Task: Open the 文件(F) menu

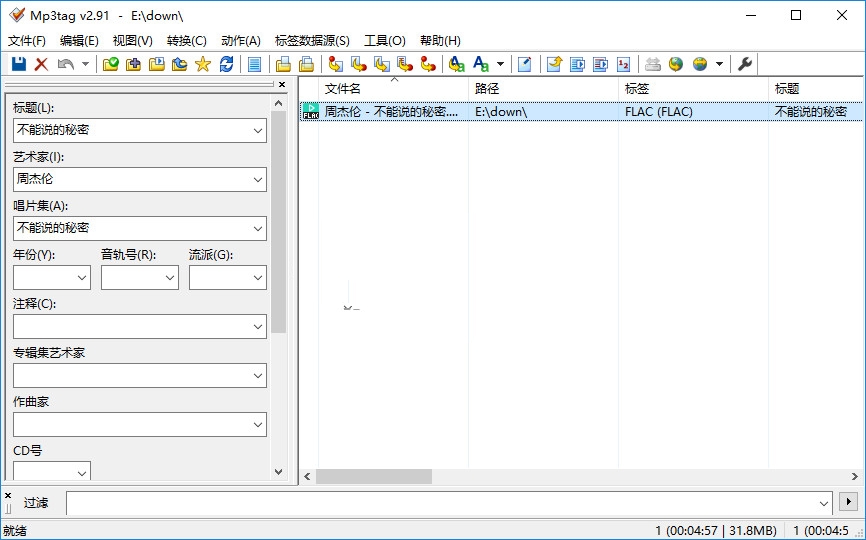Action: pos(27,41)
